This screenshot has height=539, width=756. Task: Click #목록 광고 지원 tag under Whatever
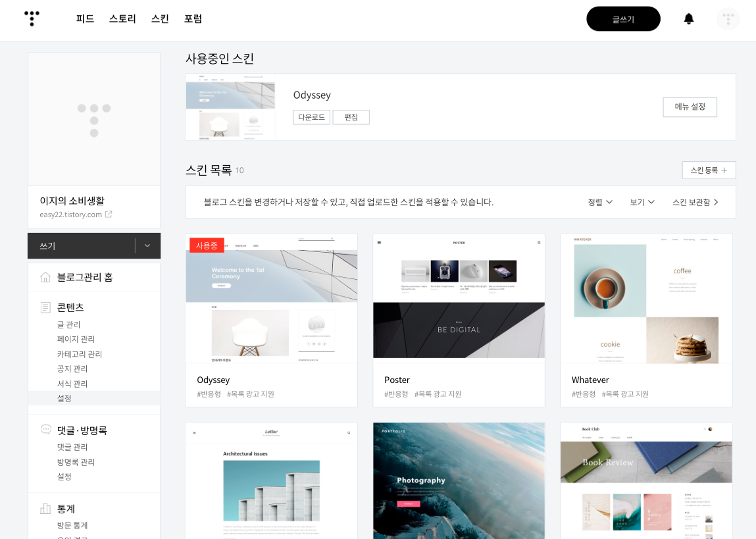[x=625, y=394]
